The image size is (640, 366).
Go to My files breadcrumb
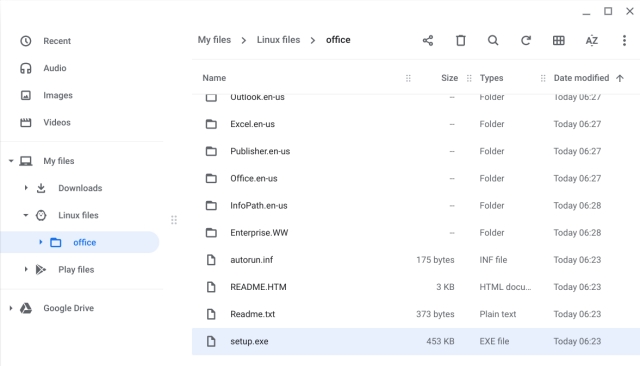click(214, 40)
